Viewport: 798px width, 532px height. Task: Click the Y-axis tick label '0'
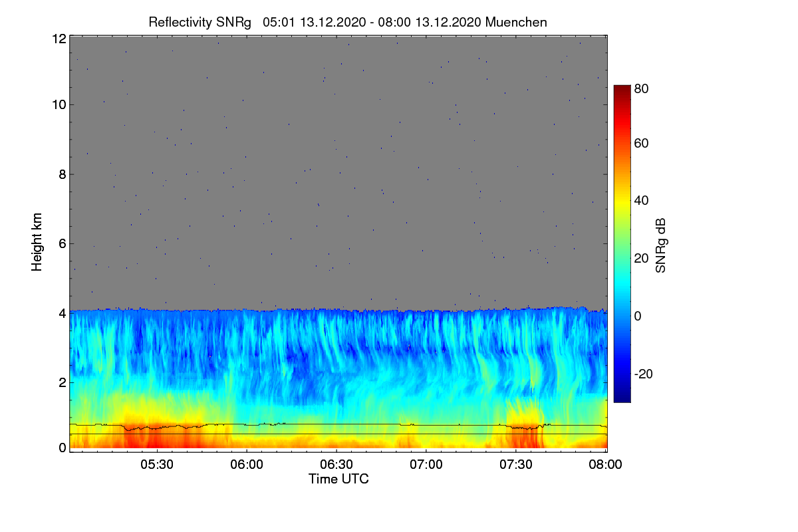pos(63,448)
